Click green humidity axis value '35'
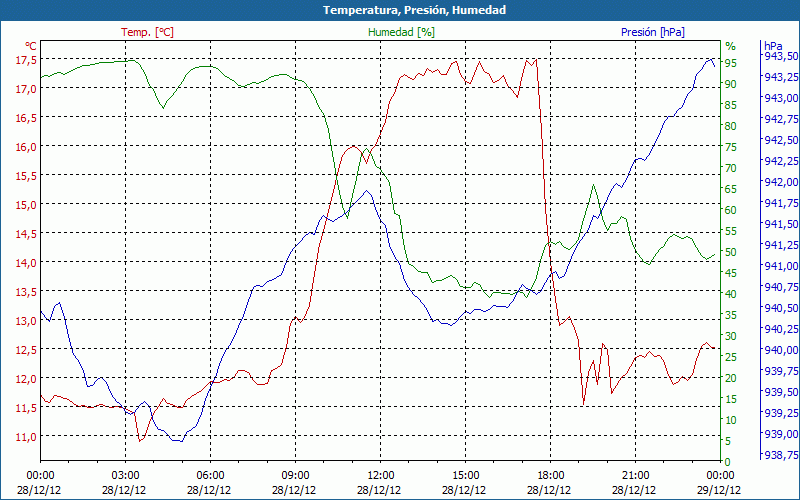The height and width of the screenshot is (500, 800). click(731, 315)
